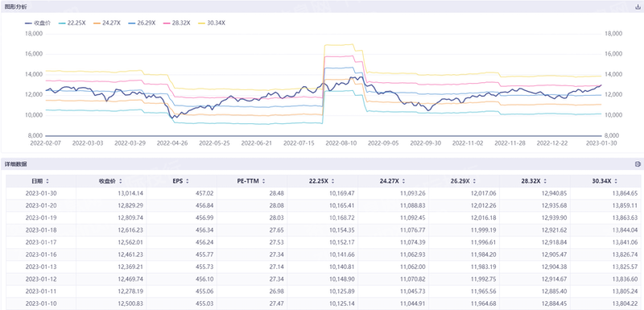Viewport: 644px width, 310px height.
Task: Hide the 28.32X series in legend
Action: [x=177, y=23]
